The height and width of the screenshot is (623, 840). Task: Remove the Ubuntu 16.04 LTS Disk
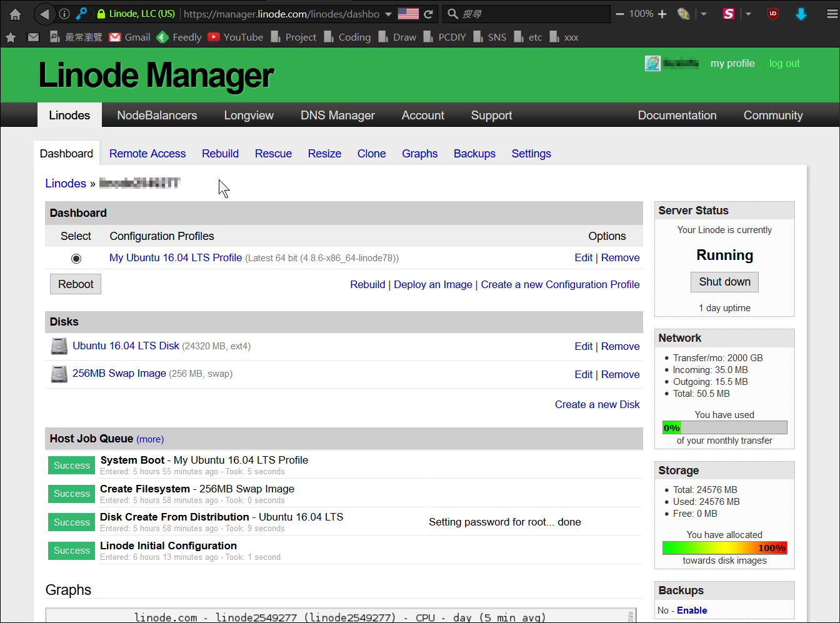coord(620,346)
